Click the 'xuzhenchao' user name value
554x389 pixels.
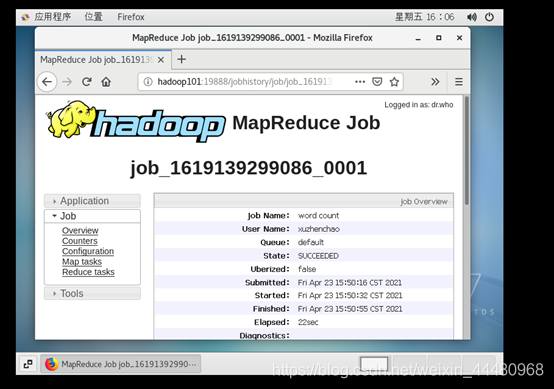[x=319, y=229]
